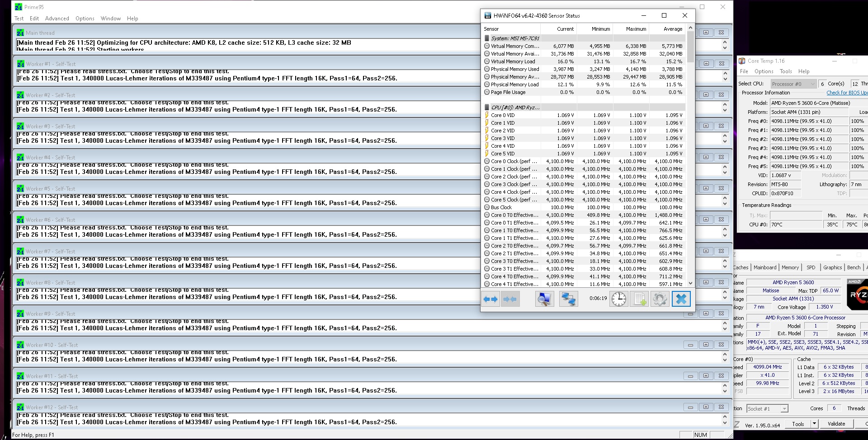This screenshot has width=868, height=440.
Task: Open the Window menu in Prime95
Action: point(111,19)
